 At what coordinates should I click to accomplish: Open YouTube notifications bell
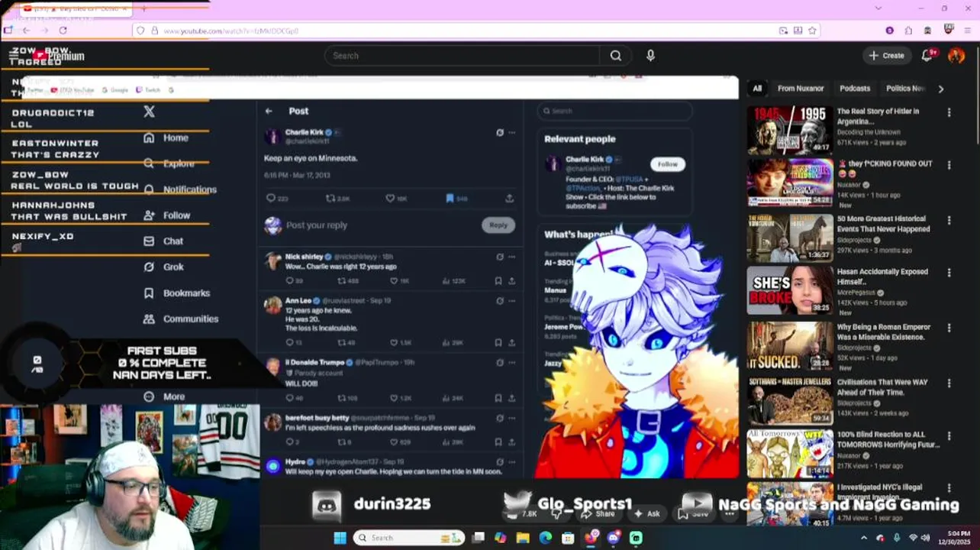(x=927, y=55)
